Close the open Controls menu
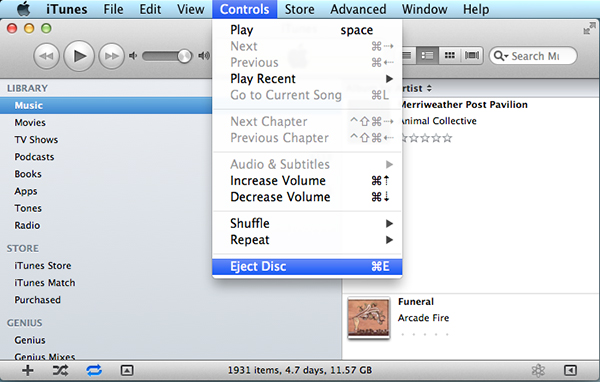 (245, 9)
